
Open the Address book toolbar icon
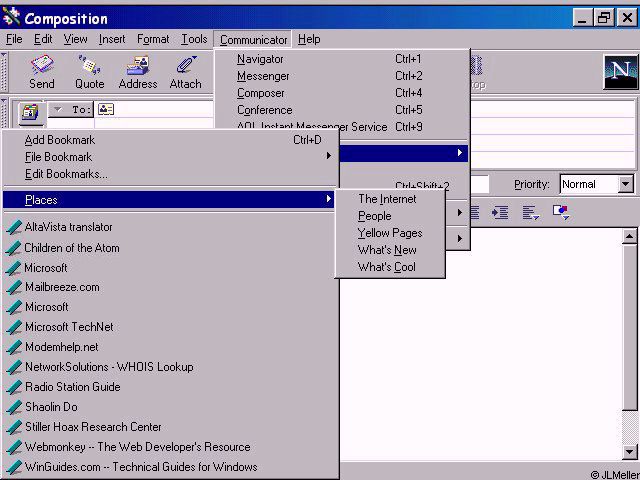(138, 72)
